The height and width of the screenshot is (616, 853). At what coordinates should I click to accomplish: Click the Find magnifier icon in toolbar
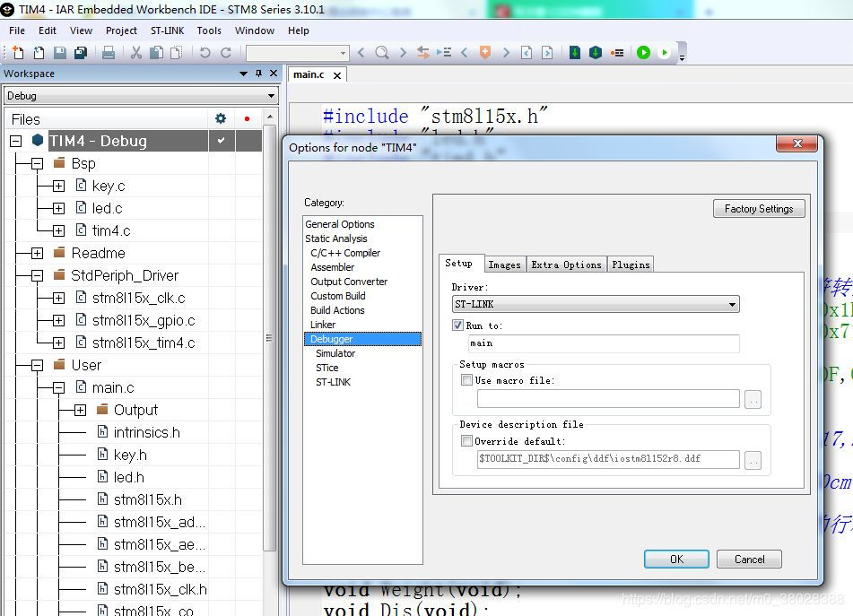coord(382,53)
